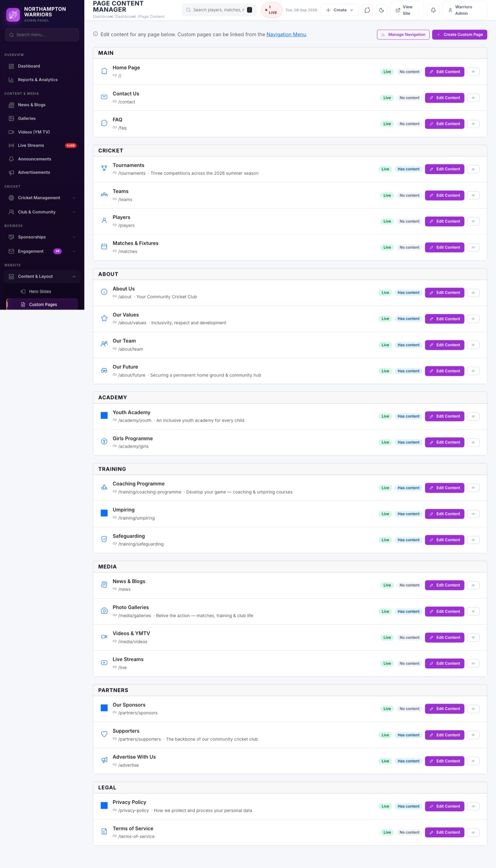Click the Matches & Fixtures calendar icon
The height and width of the screenshot is (868, 496).
(x=104, y=246)
